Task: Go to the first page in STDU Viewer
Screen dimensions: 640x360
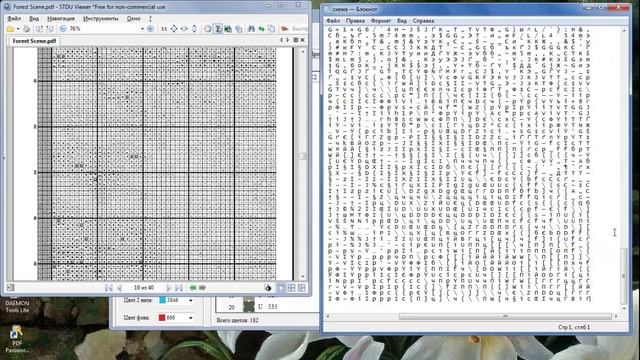Action: coord(109,288)
